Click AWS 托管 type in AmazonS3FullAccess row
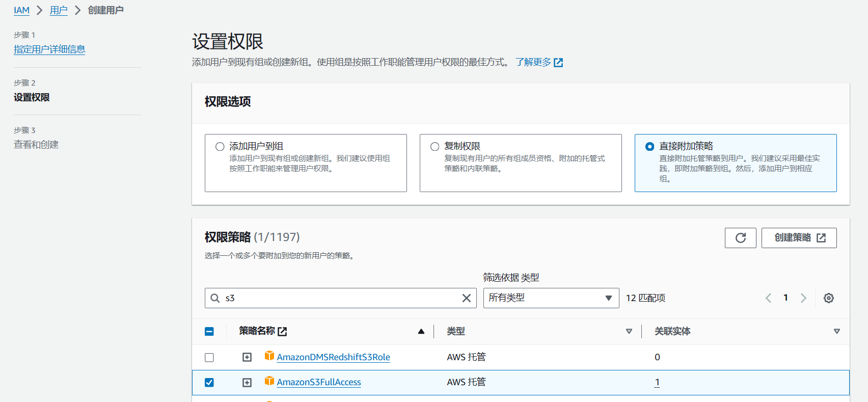 click(x=467, y=382)
